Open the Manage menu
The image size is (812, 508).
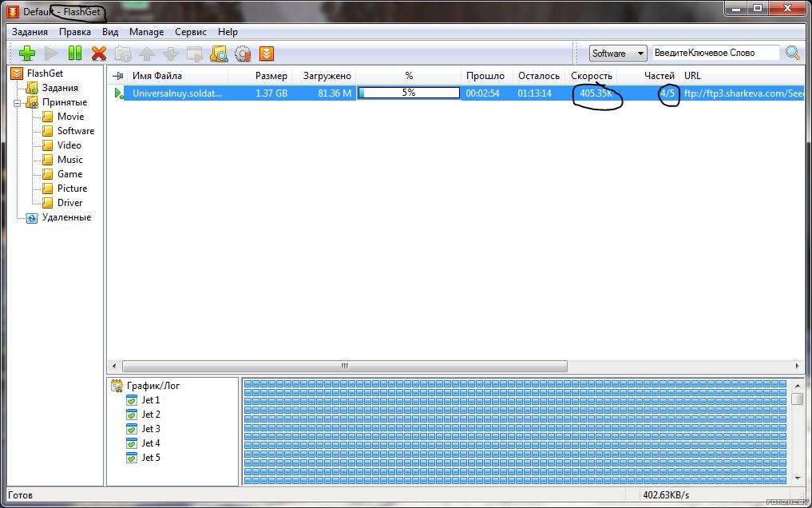point(147,32)
